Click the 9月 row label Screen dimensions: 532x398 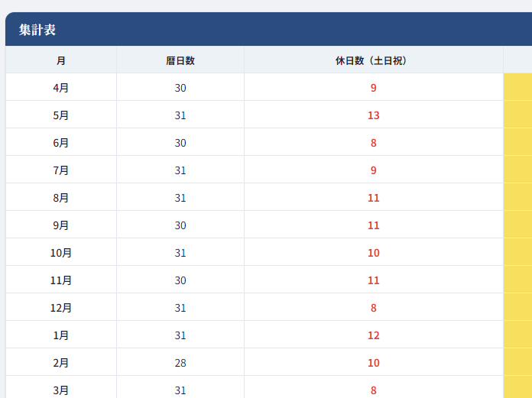(60, 225)
